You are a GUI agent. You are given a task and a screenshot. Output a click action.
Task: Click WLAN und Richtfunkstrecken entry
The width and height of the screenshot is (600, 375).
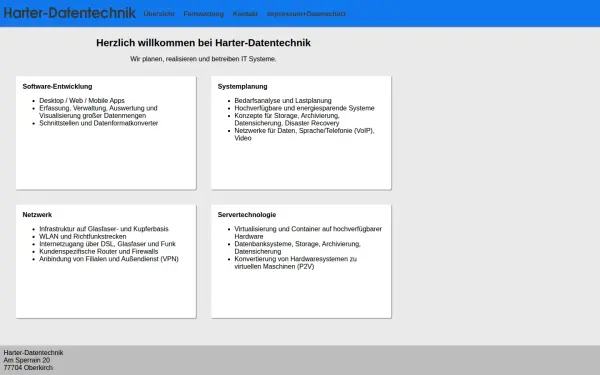pos(83,236)
